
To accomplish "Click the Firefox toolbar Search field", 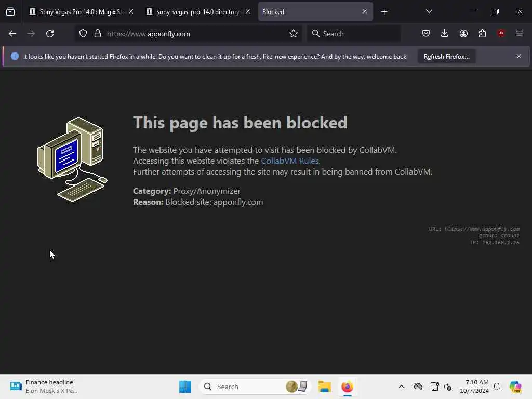I will click(354, 34).
